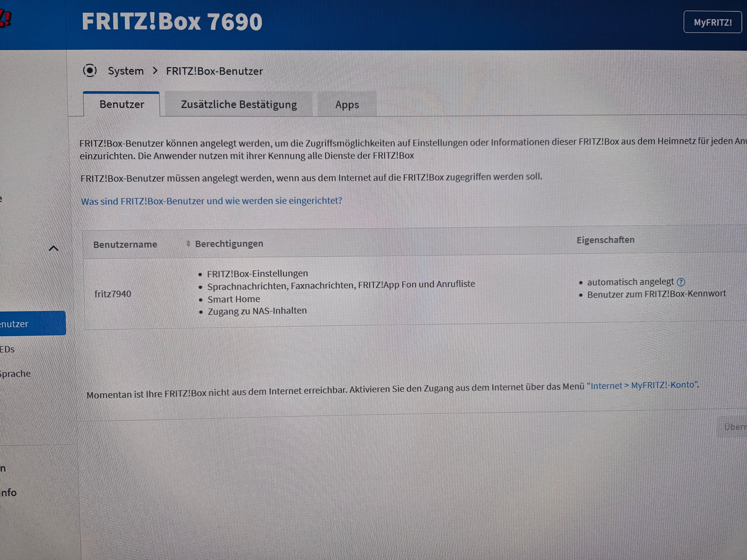The width and height of the screenshot is (747, 560).
Task: Click the FRITZ! logo in header
Action: click(x=5, y=18)
